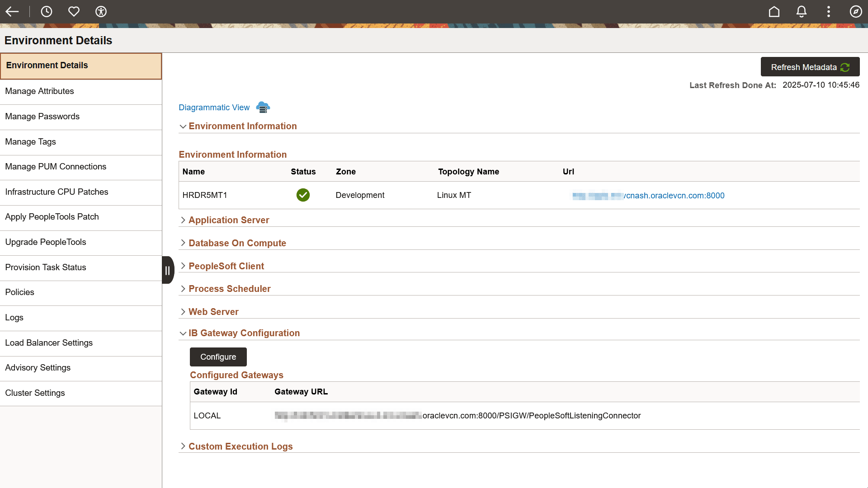Click the Diagrammatic View cloud icon

pyautogui.click(x=263, y=107)
